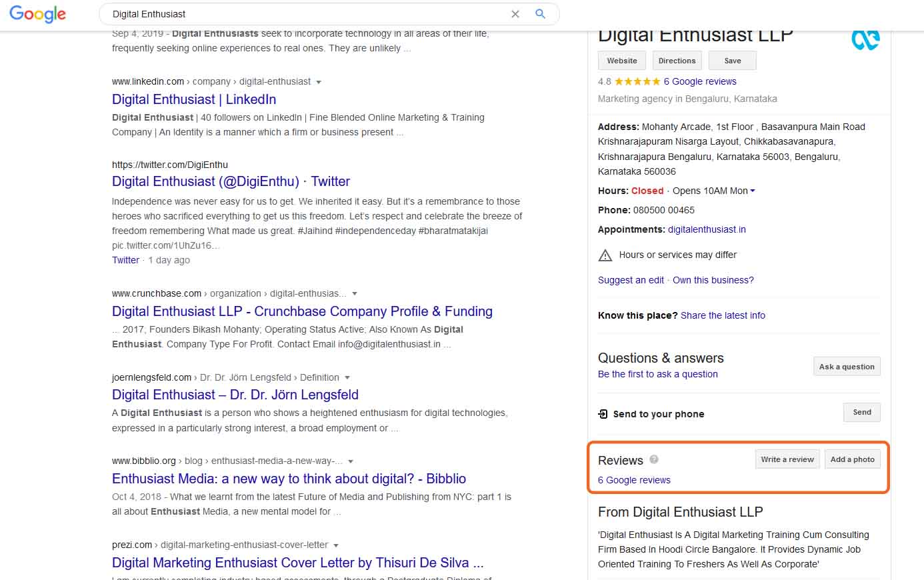The height and width of the screenshot is (580, 924).
Task: Save the business with the Save button
Action: (733, 61)
